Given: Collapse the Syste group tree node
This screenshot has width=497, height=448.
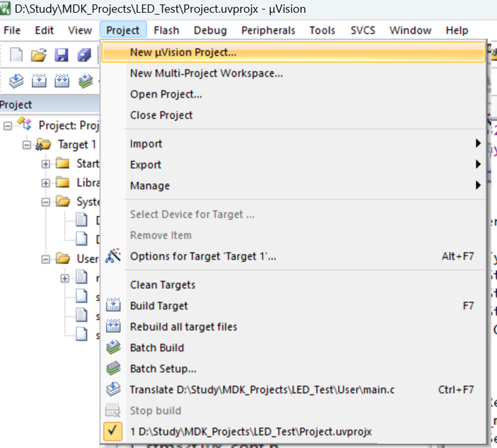Looking at the screenshot, I should coord(46,202).
